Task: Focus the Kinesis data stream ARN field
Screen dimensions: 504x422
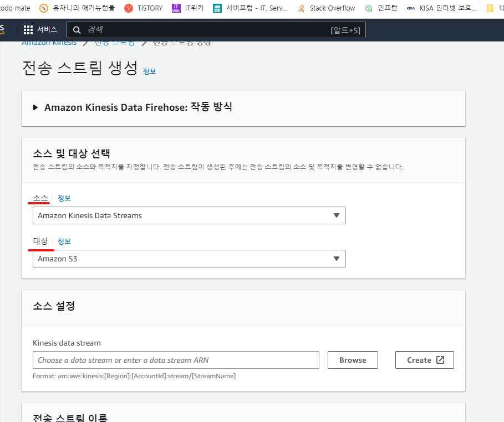Action: [x=176, y=360]
